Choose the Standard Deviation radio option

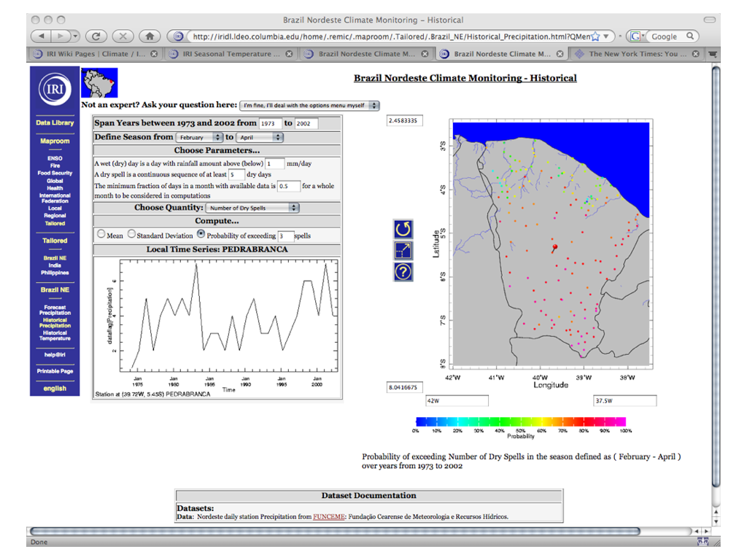(131, 235)
